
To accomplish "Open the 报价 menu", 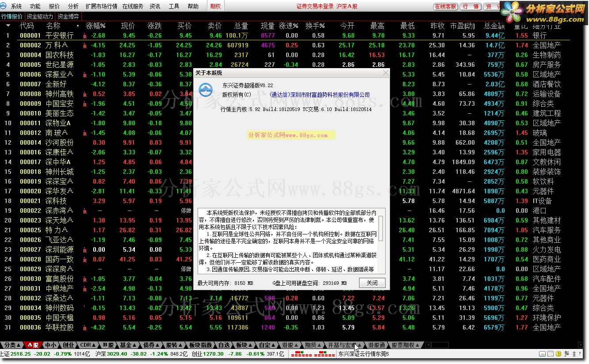I will pyautogui.click(x=54, y=6).
